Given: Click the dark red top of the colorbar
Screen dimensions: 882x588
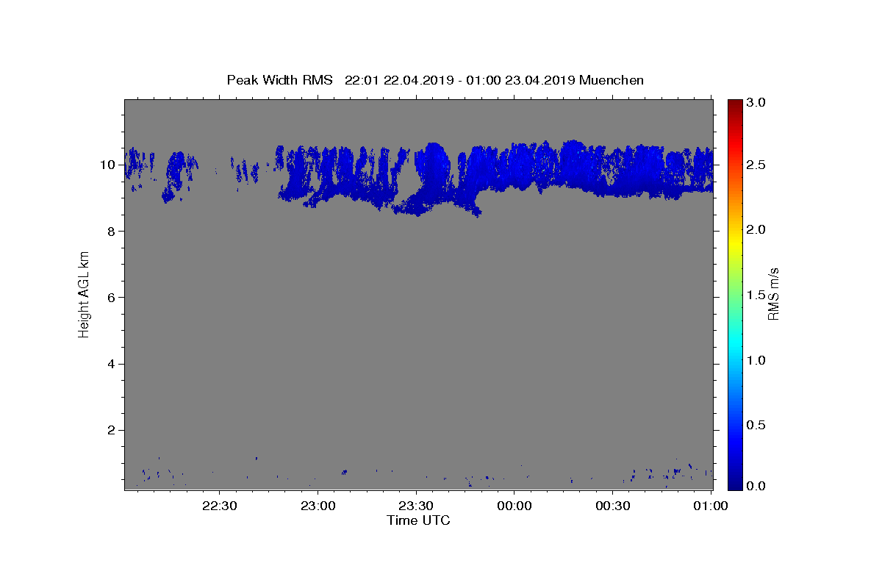Looking at the screenshot, I should tap(735, 104).
